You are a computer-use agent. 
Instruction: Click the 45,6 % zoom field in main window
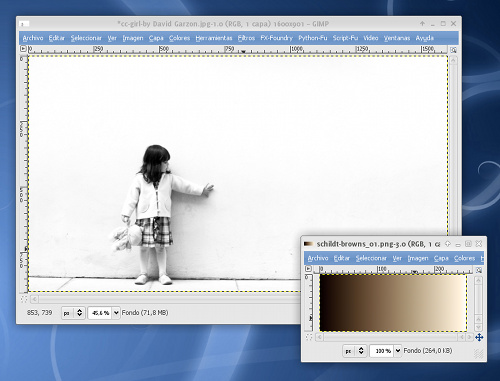click(x=100, y=313)
